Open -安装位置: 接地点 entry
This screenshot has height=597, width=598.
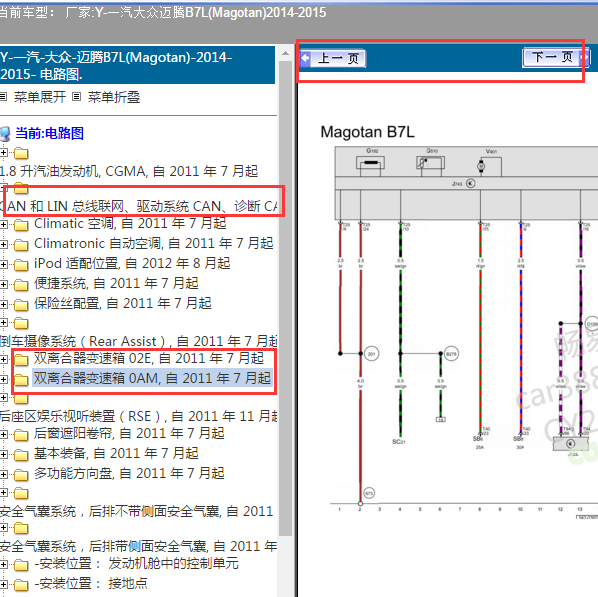[91, 583]
